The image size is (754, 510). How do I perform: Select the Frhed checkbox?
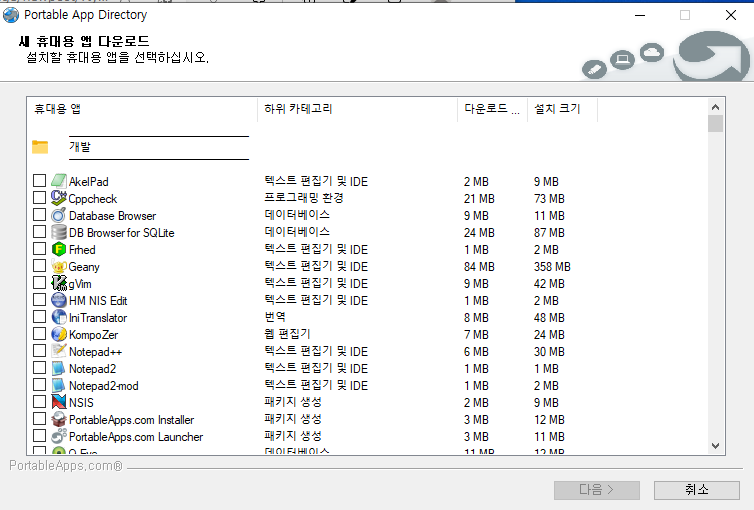click(39, 249)
